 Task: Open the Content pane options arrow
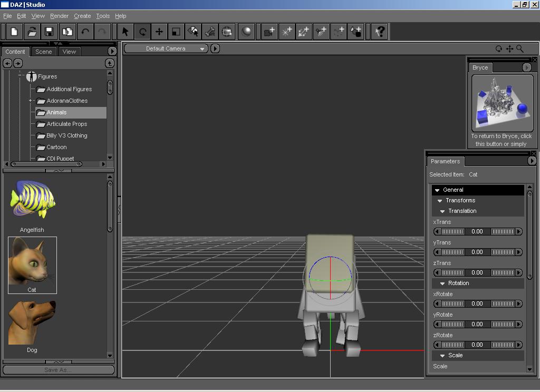click(112, 51)
